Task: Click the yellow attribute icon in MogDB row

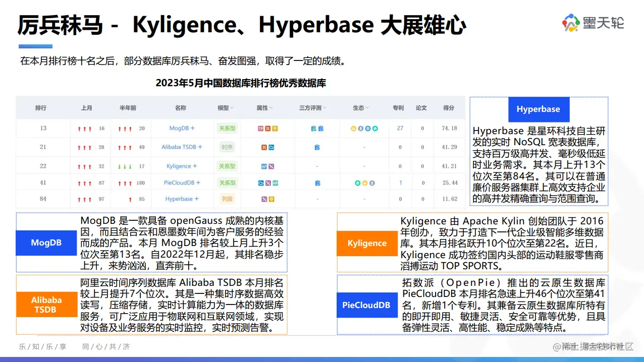Action: pyautogui.click(x=275, y=129)
